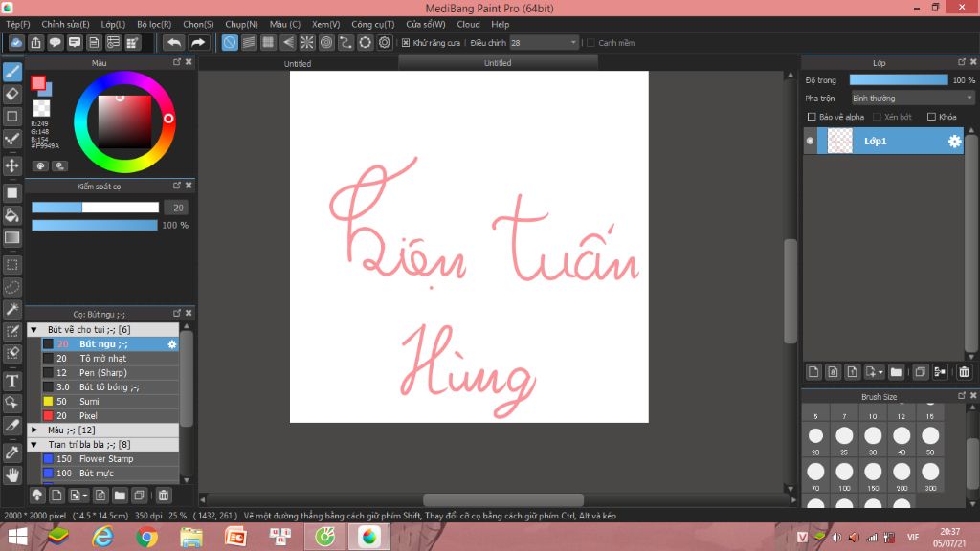This screenshot has width=980, height=551.
Task: Delete brush with brush panel trash icon
Action: pos(163,496)
